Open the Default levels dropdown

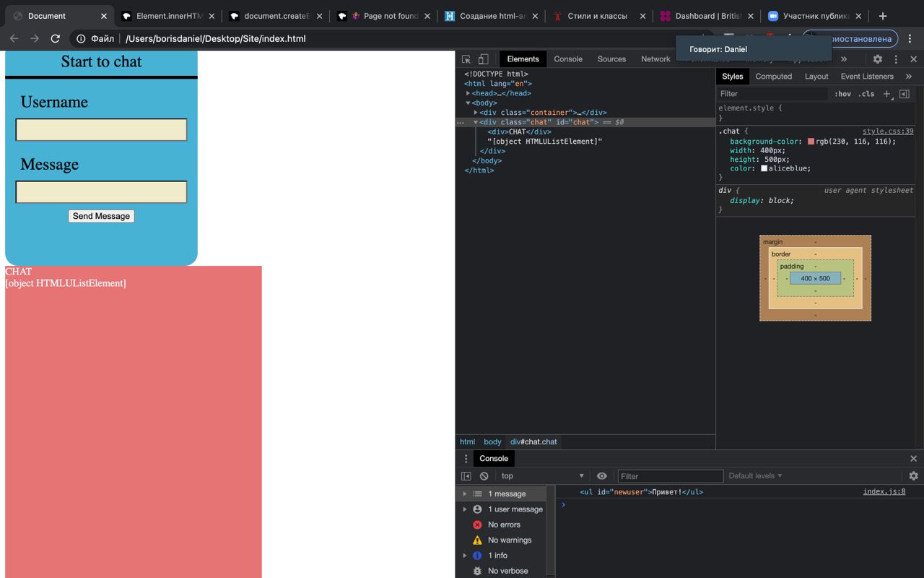tap(755, 476)
